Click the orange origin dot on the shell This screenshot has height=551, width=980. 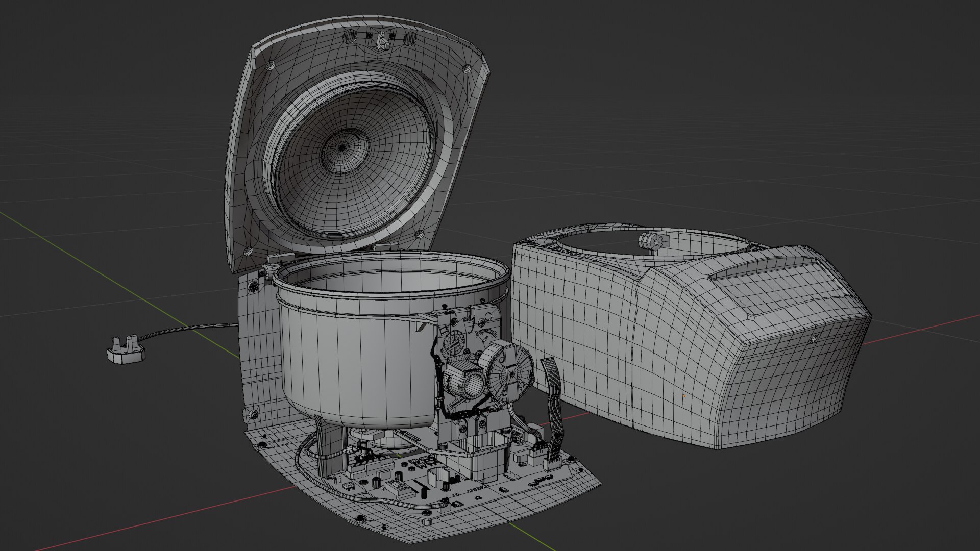[683, 395]
